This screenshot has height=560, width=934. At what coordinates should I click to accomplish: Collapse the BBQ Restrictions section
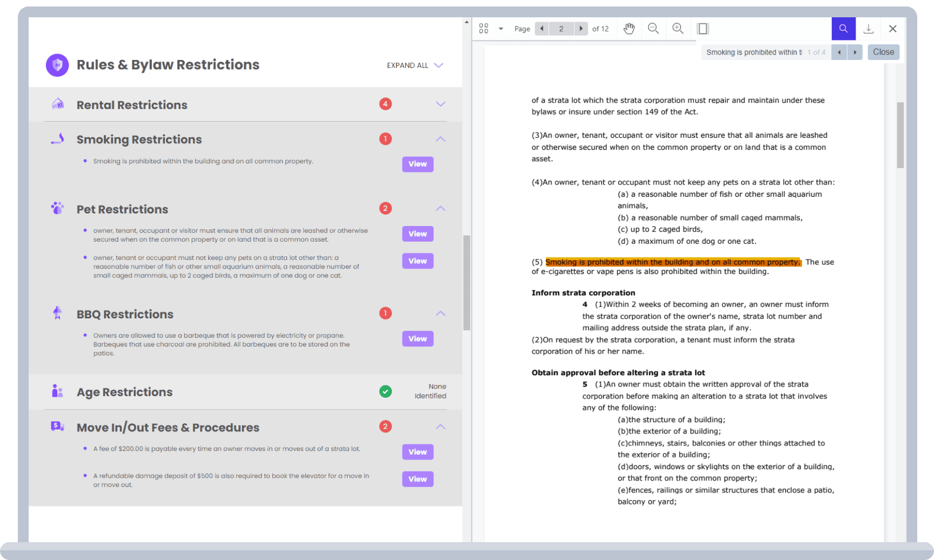click(x=441, y=314)
